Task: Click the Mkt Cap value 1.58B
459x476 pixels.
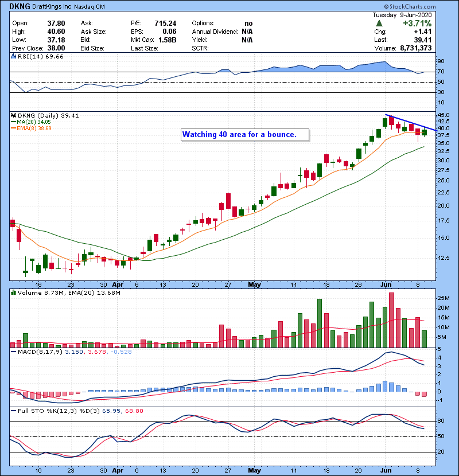Action: [x=168, y=40]
